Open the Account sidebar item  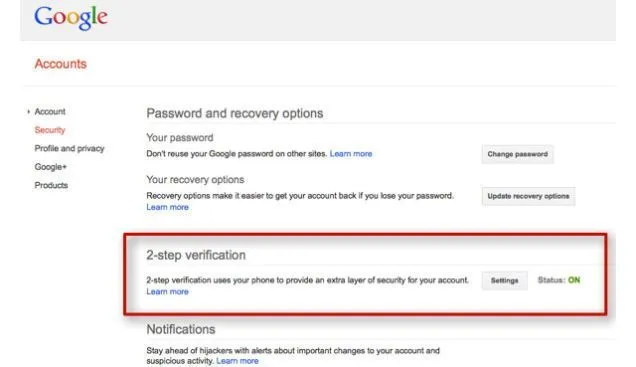click(x=50, y=112)
